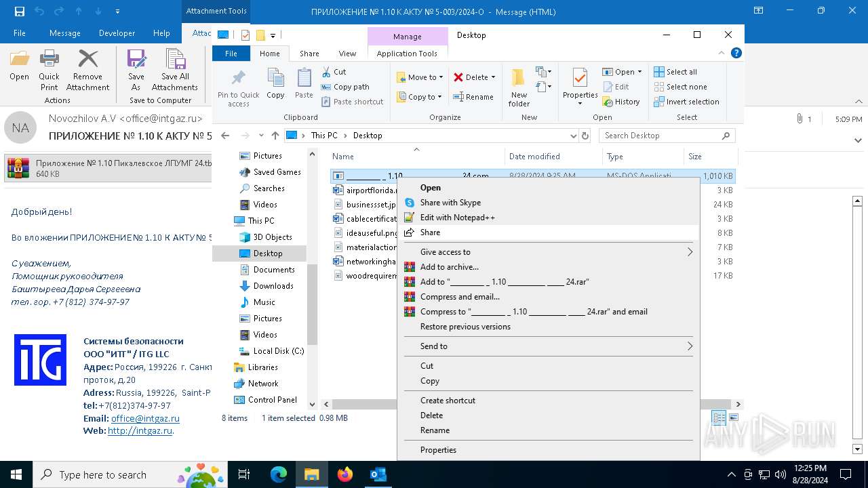Click Date modified column header
The width and height of the screenshot is (868, 488).
point(553,156)
